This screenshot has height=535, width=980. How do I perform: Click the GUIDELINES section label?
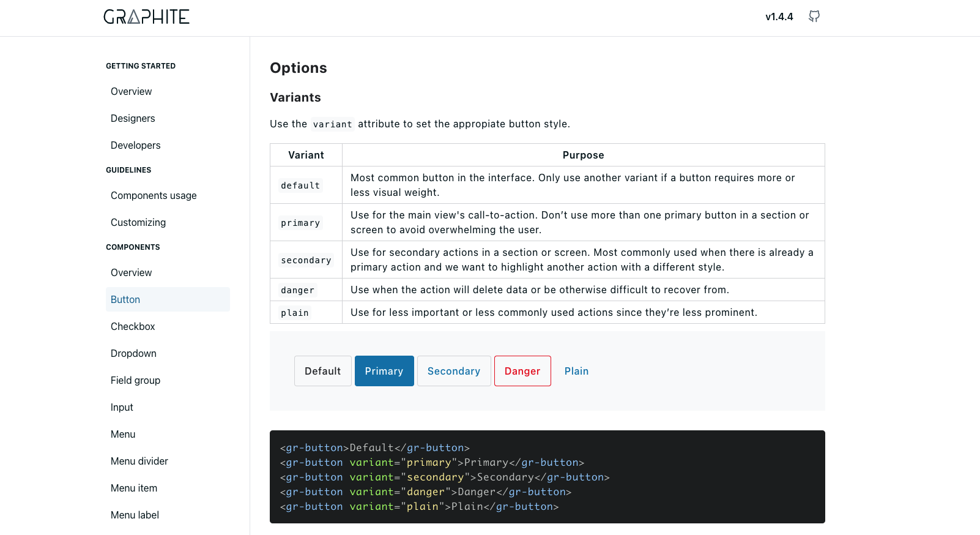128,170
